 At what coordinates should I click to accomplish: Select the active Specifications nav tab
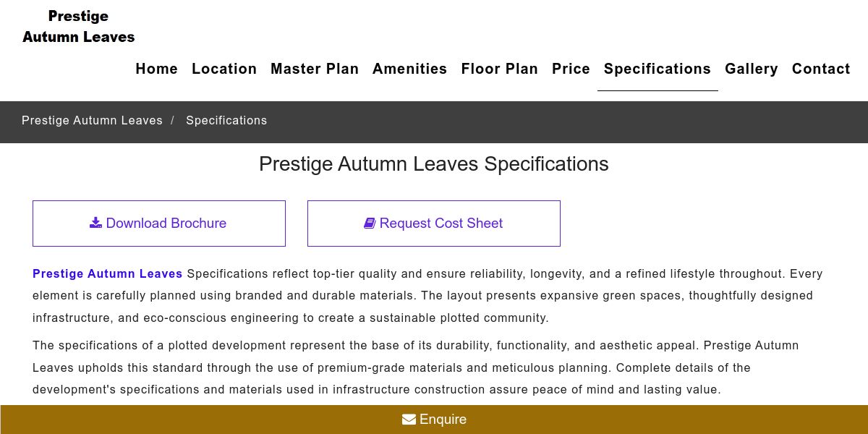coord(657,69)
